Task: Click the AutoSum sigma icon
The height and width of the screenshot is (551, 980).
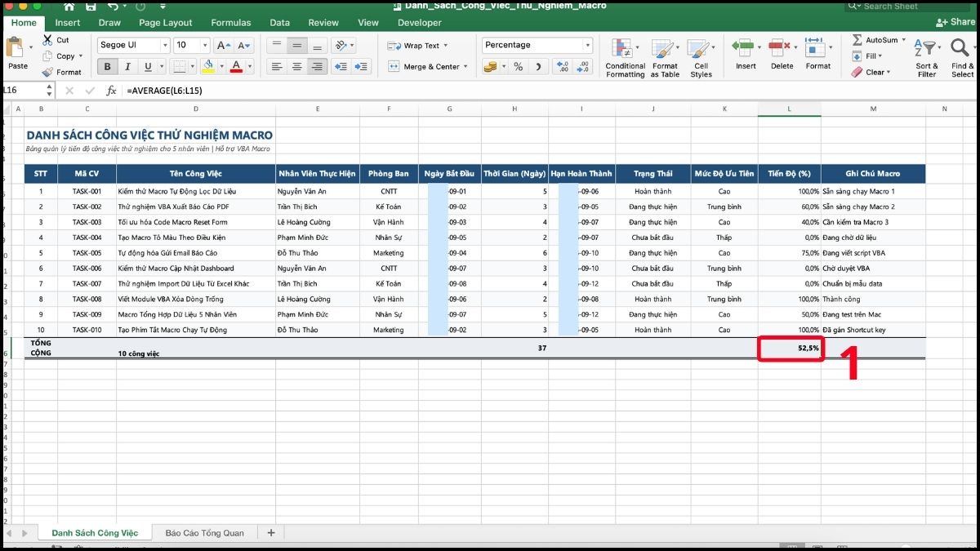Action: pos(857,39)
